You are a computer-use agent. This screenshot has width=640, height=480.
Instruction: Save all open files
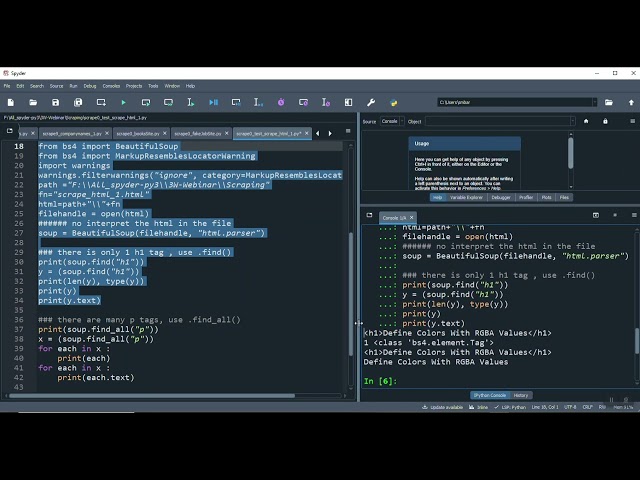point(78,102)
